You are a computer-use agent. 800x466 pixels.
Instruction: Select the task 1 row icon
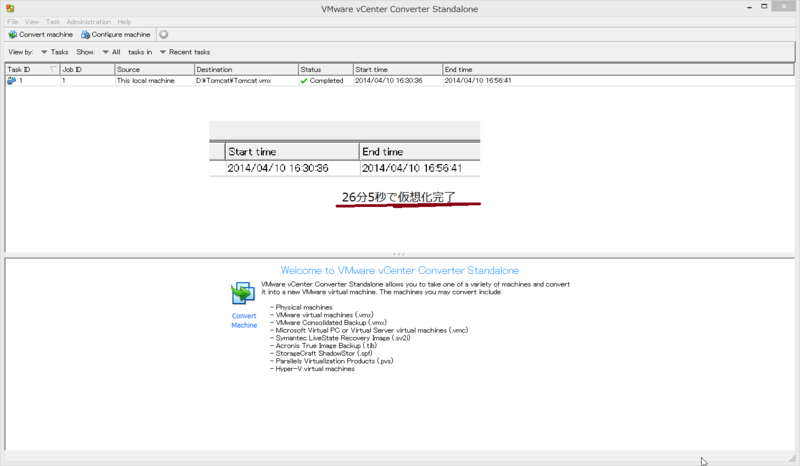tap(12, 81)
